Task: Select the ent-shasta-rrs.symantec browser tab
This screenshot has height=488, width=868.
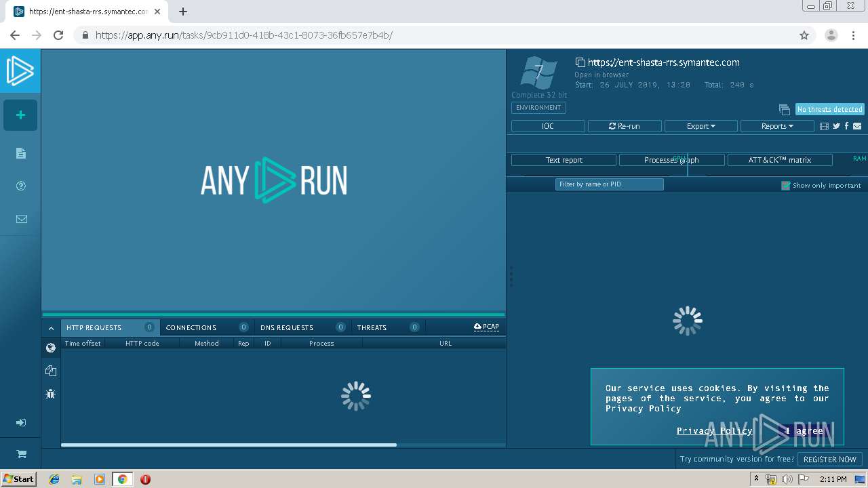Action: coord(87,12)
